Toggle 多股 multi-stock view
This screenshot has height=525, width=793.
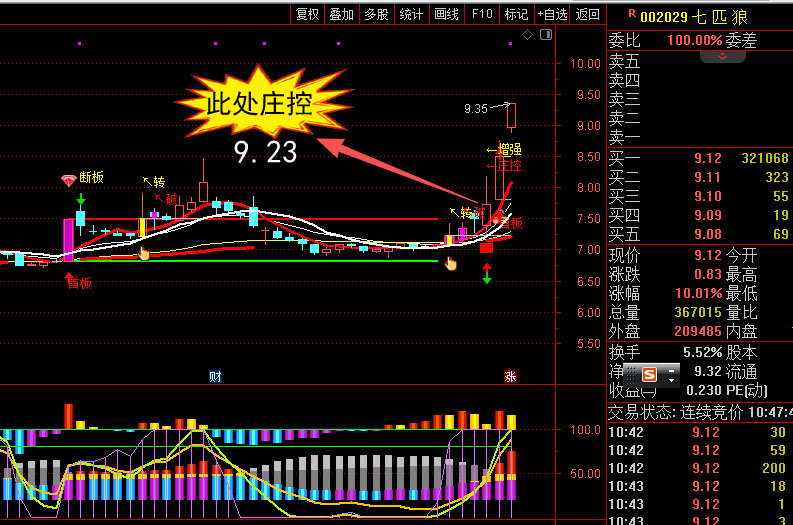tap(376, 14)
